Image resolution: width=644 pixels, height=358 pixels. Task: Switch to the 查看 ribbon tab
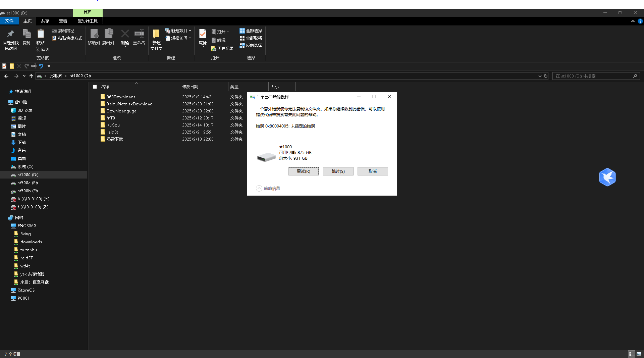63,21
